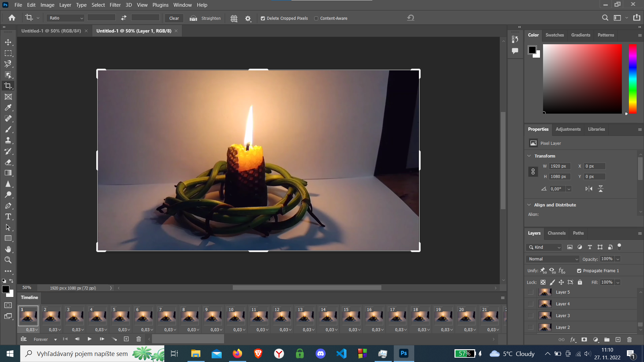Select the Lasso tool

(8, 64)
